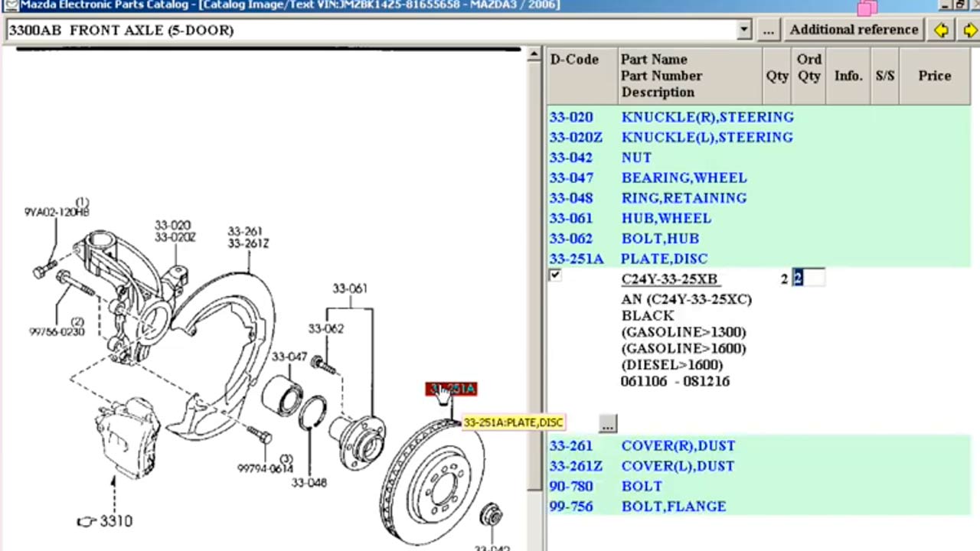Go to the next catalog page arrow
Image resolution: width=980 pixels, height=551 pixels.
click(969, 30)
